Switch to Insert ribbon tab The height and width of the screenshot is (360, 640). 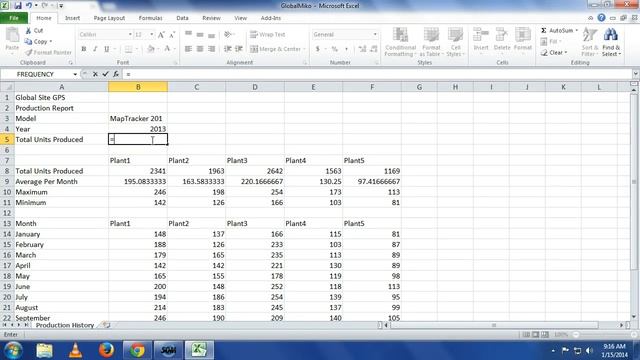coord(72,18)
